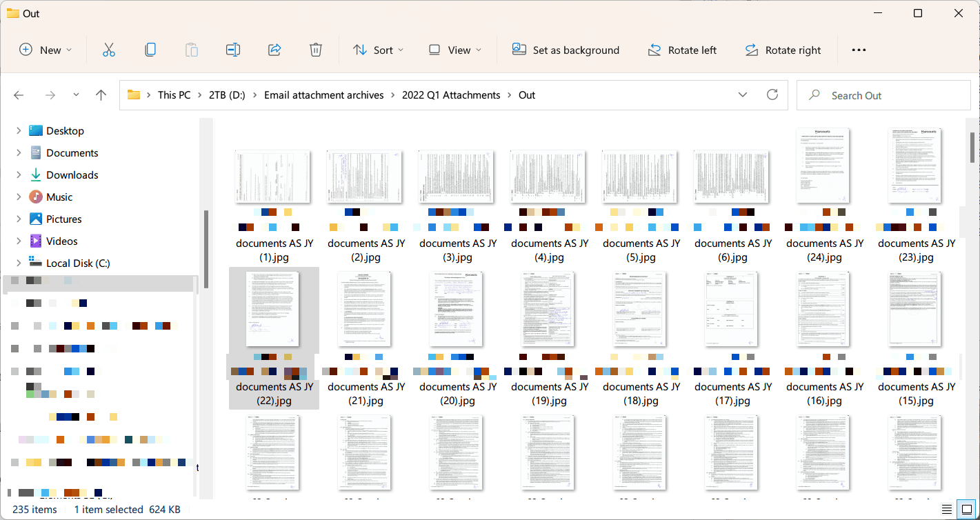The height and width of the screenshot is (520, 980).
Task: Click the file pane vertical scrollbar thumb
Action: 972,147
